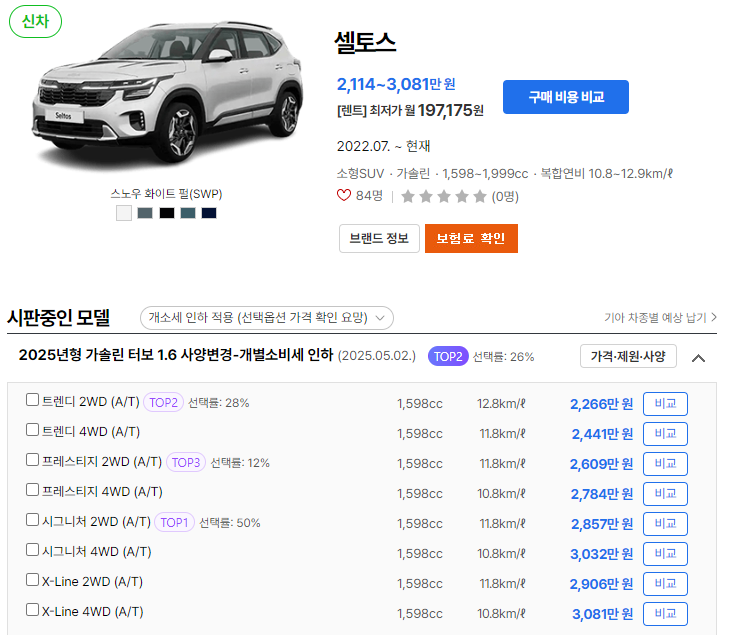Click 비교 for the 2,857만원 trim

point(665,524)
